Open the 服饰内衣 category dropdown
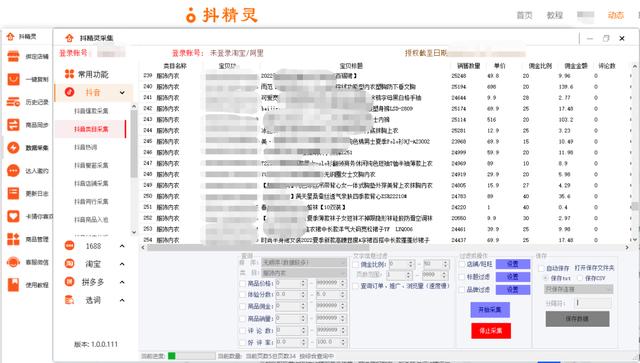 [x=304, y=273]
